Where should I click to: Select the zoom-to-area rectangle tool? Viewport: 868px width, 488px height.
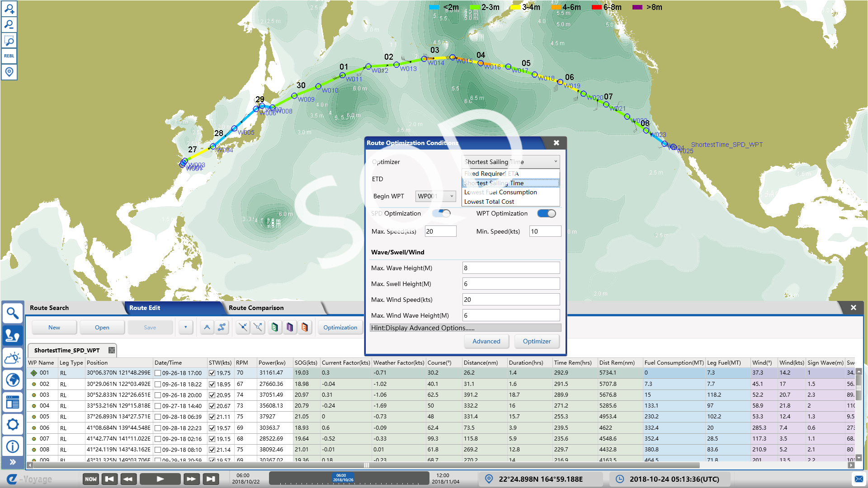tap(9, 41)
